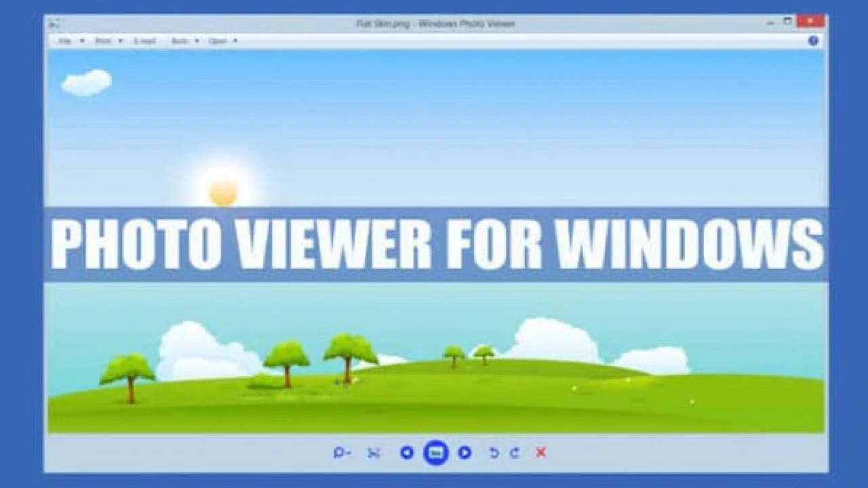Rotate the photo counterclockwise
The height and width of the screenshot is (488, 868).
click(x=494, y=453)
